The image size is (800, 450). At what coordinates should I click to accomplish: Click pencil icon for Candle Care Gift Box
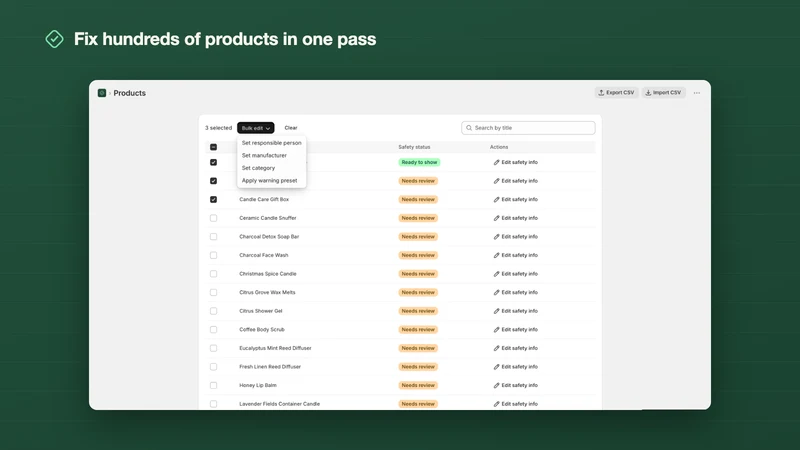[x=496, y=199]
